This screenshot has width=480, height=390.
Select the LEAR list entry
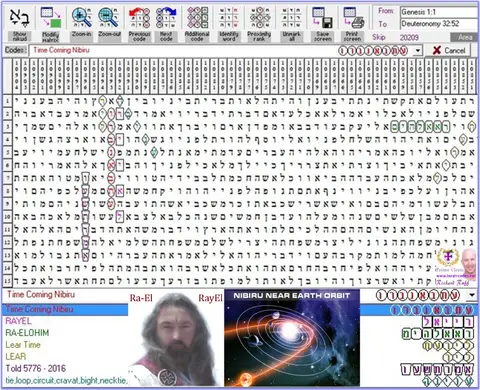tap(16, 356)
